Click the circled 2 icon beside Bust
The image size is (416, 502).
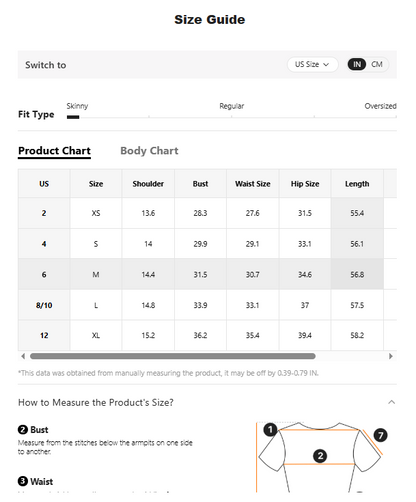click(x=23, y=430)
